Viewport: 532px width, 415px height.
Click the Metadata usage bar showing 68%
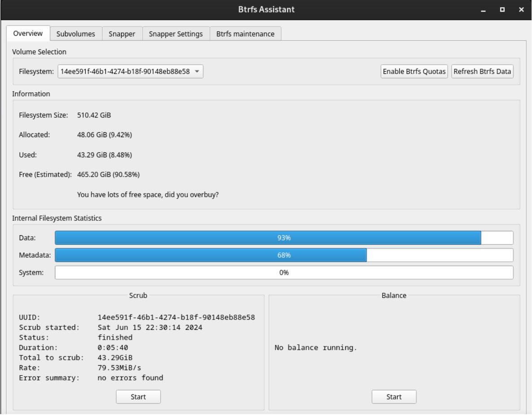284,255
